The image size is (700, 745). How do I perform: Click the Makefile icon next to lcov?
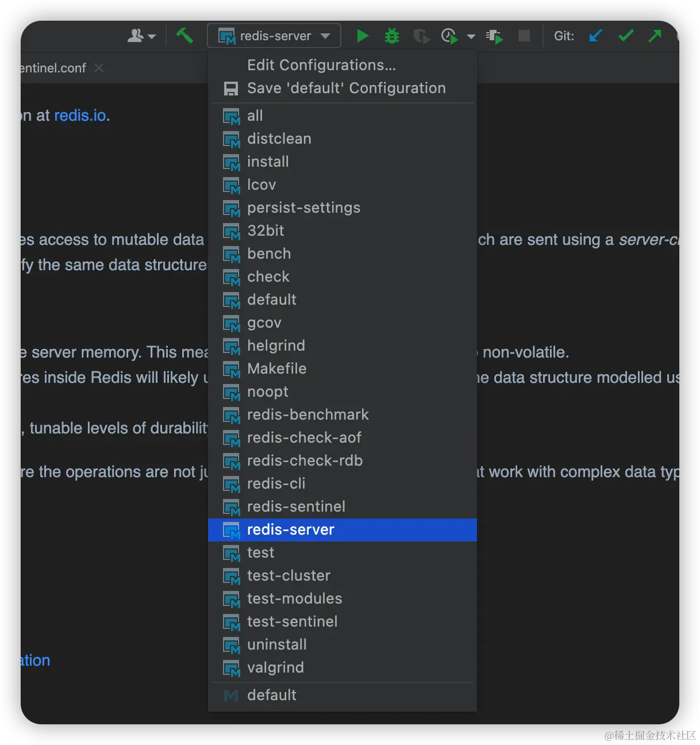pyautogui.click(x=232, y=186)
